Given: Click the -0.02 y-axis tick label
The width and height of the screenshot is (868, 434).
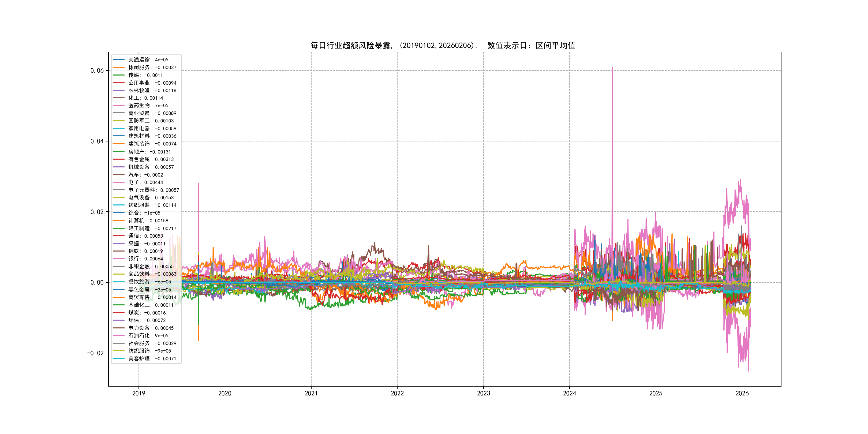Looking at the screenshot, I should (95, 353).
